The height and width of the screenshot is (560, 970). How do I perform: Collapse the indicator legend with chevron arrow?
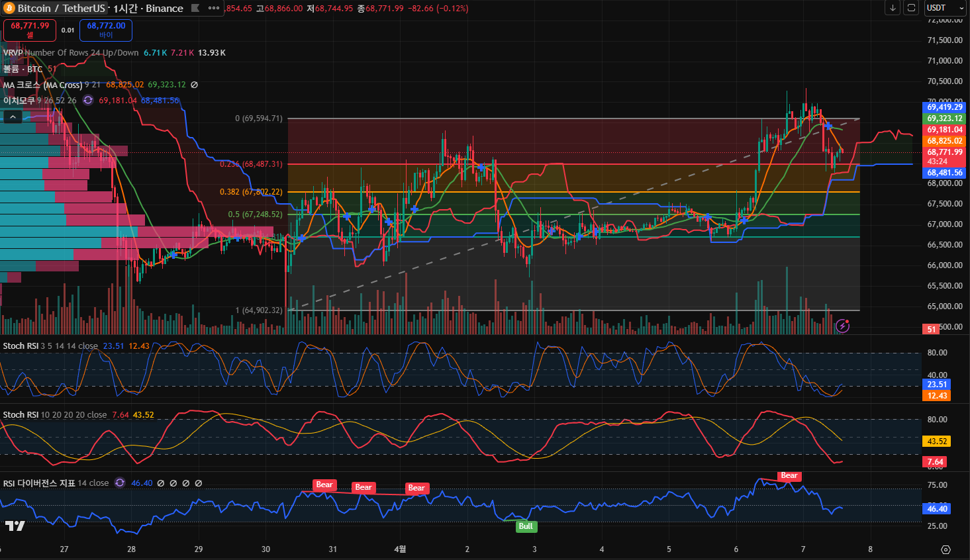click(x=13, y=117)
